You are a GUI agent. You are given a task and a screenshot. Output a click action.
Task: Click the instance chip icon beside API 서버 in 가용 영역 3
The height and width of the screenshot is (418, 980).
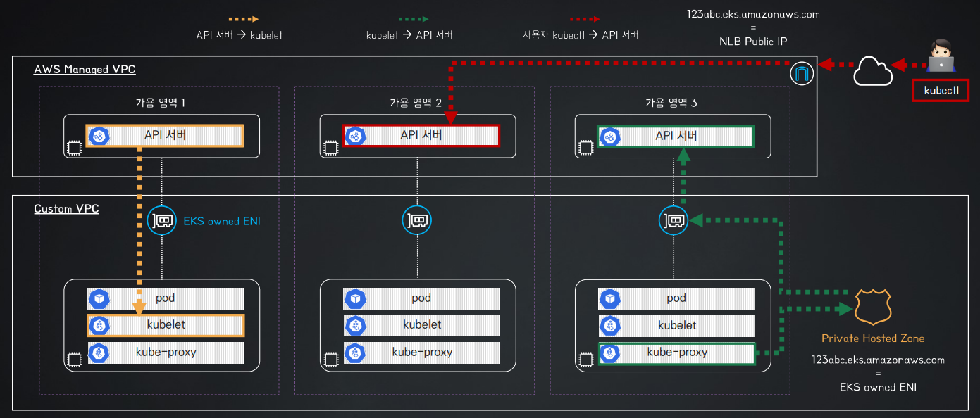pos(584,148)
